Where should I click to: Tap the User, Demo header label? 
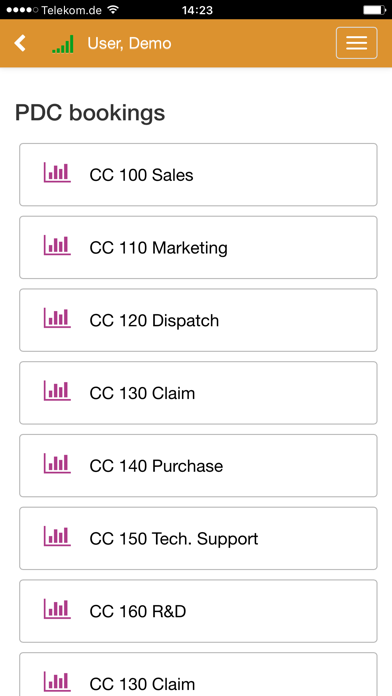click(129, 44)
